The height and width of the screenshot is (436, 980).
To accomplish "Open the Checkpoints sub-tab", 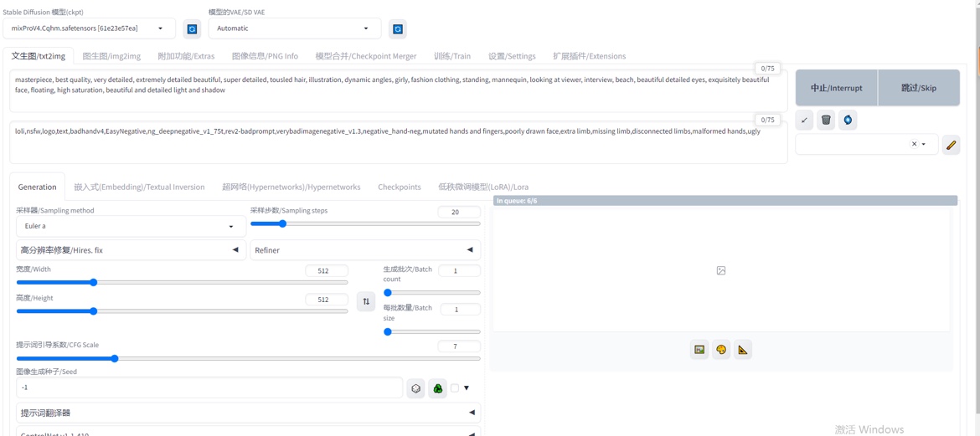I will click(x=400, y=187).
